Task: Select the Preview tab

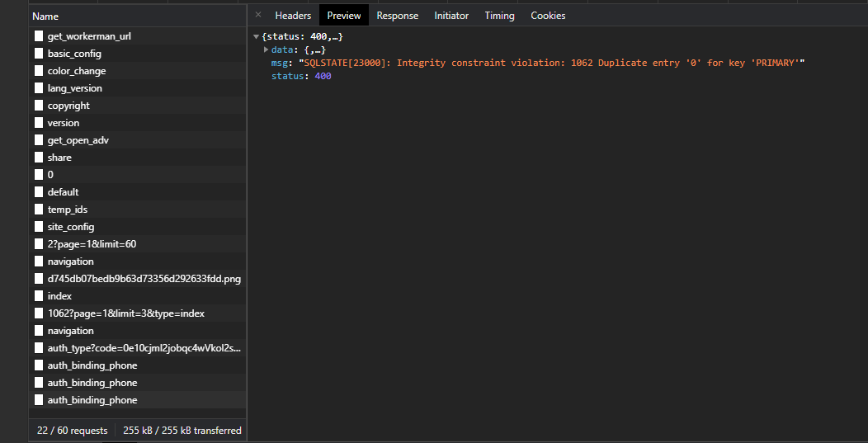Action: pyautogui.click(x=344, y=16)
